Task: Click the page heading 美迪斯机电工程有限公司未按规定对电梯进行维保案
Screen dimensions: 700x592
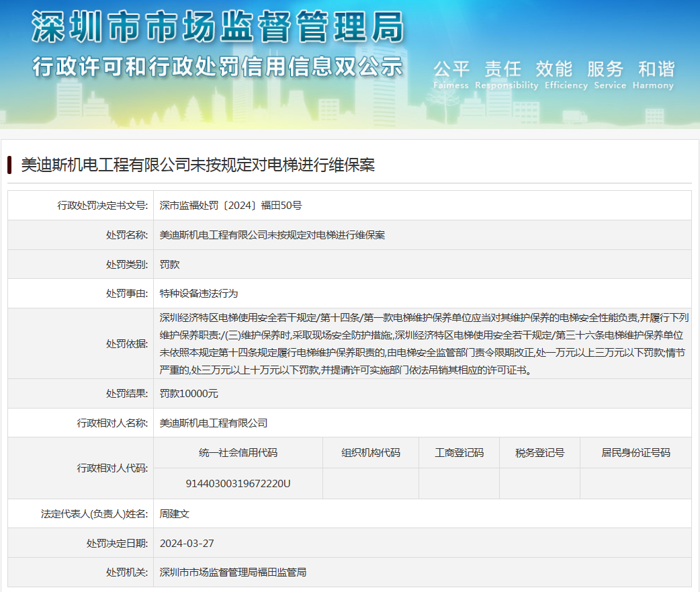Action: coord(198,165)
